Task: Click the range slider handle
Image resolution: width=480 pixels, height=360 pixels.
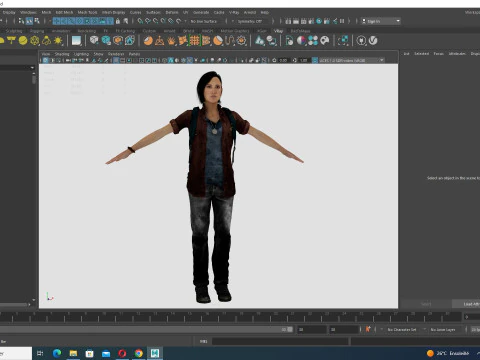Action: pos(290,329)
